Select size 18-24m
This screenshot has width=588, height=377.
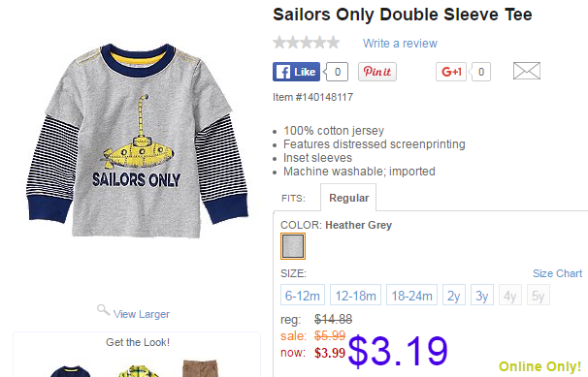411,295
